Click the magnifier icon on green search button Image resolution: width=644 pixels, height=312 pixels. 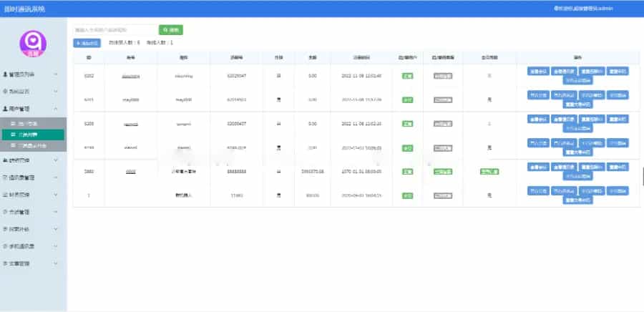coord(166,30)
